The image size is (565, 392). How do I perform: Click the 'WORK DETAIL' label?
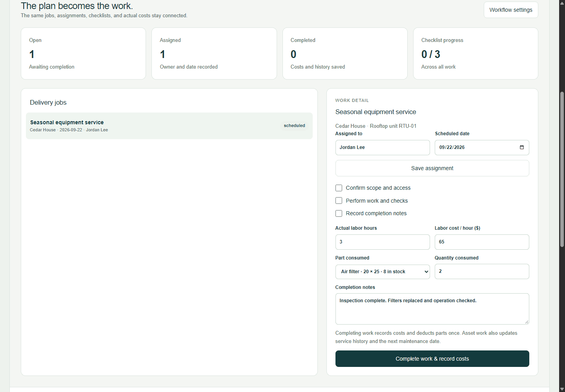coord(352,100)
